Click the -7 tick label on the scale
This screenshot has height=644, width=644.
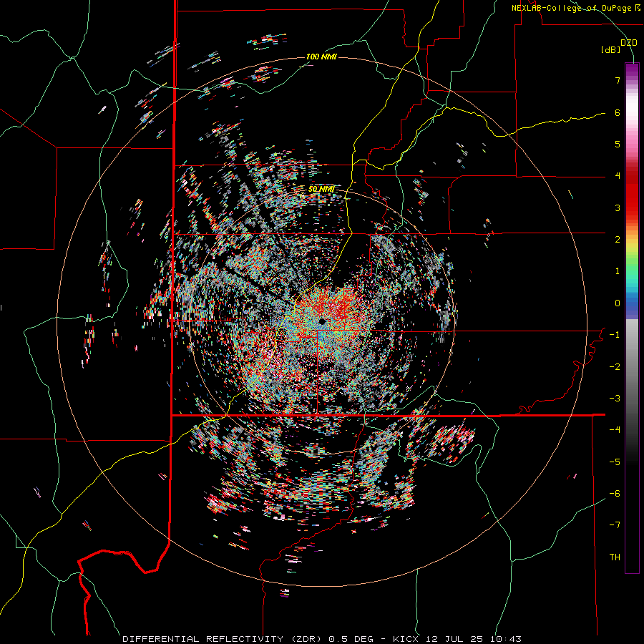click(615, 525)
